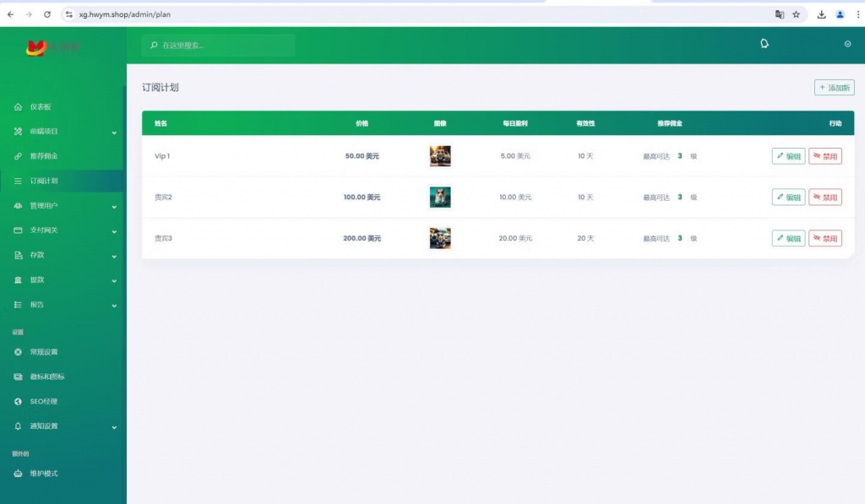Screen dimensions: 865x504
Task: Click the 添加新 button
Action: [834, 88]
